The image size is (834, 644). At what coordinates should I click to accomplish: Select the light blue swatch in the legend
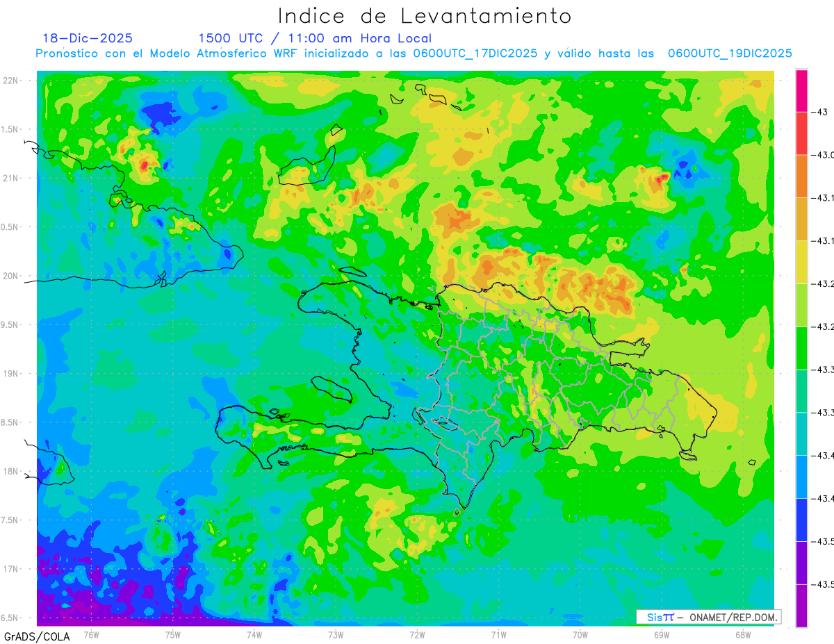click(801, 477)
